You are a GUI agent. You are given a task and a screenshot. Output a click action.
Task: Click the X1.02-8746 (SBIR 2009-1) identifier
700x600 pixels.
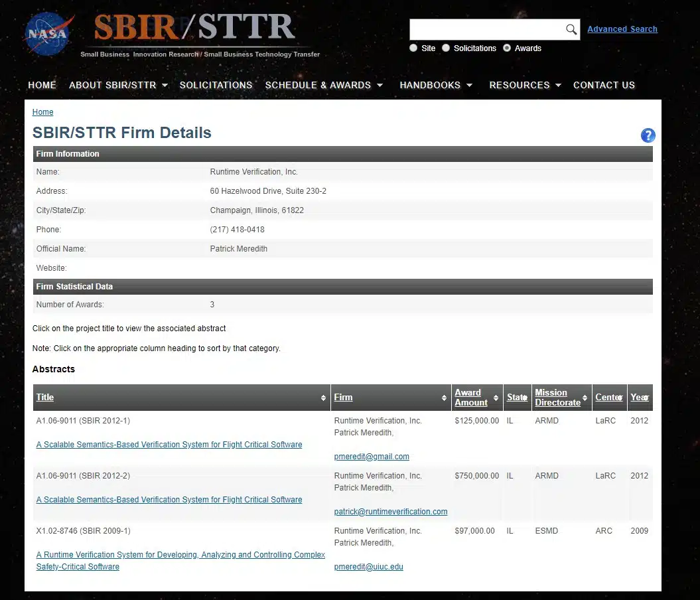point(83,531)
